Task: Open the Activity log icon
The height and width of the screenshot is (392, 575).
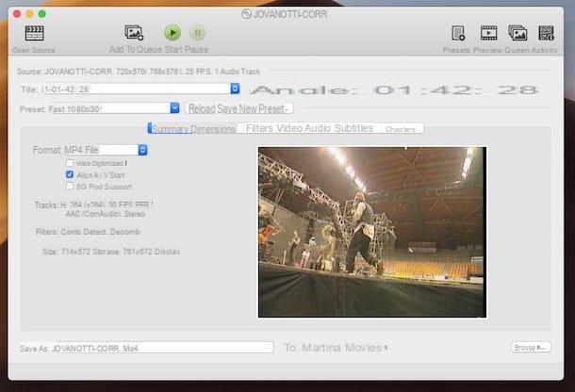Action: point(546,33)
